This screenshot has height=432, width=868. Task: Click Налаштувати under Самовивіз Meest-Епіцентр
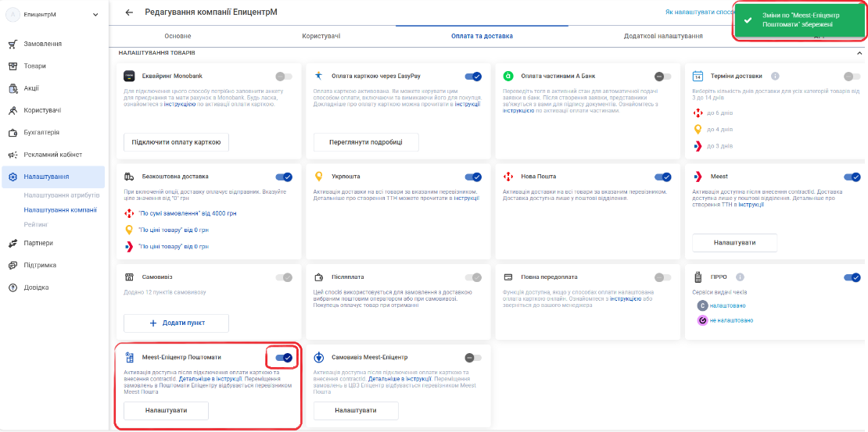356,411
